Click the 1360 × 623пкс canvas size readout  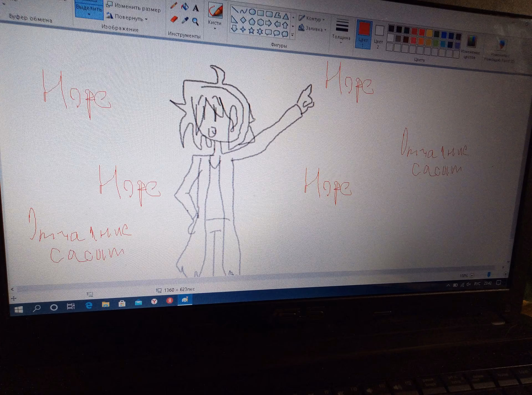tap(176, 290)
